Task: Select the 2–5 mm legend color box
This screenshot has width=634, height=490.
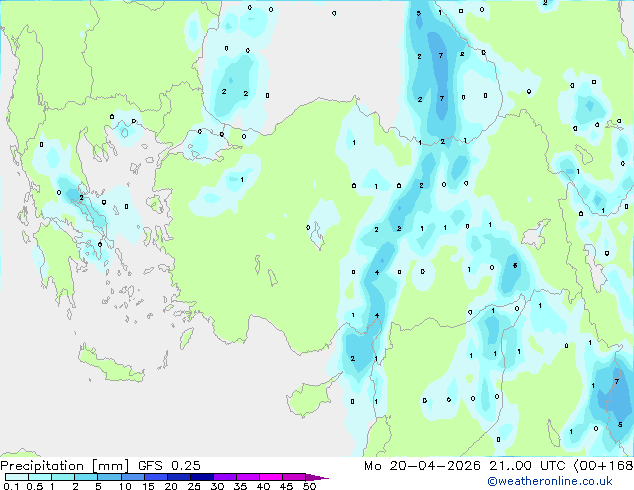Action: (86, 477)
